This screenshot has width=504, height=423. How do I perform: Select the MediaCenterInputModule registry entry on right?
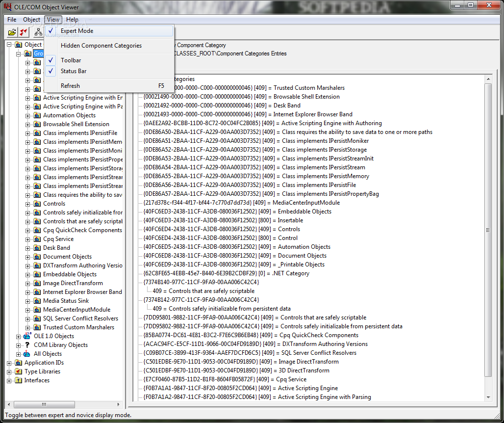[x=241, y=203]
